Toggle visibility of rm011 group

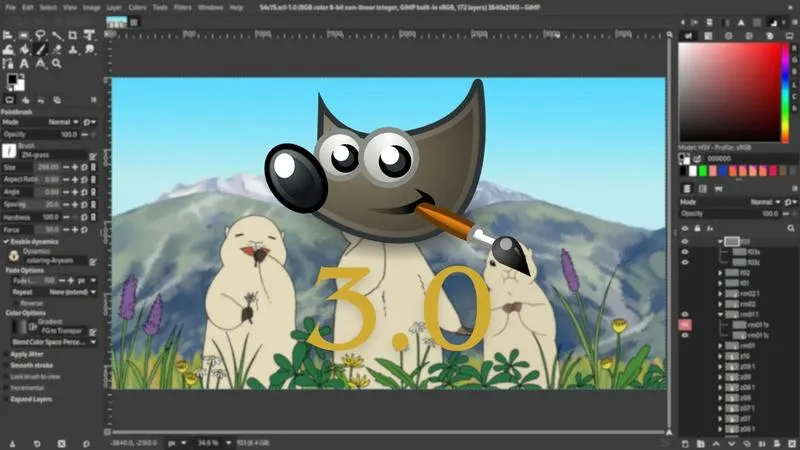pos(685,314)
